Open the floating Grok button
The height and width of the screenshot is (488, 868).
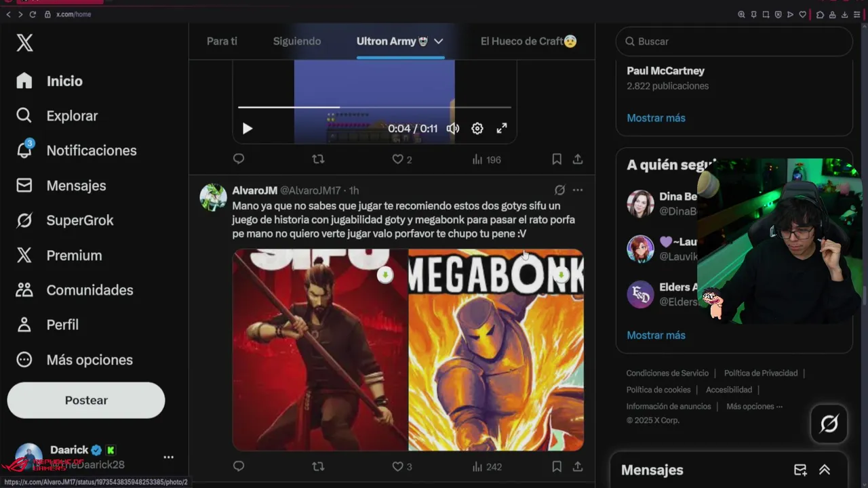click(829, 424)
